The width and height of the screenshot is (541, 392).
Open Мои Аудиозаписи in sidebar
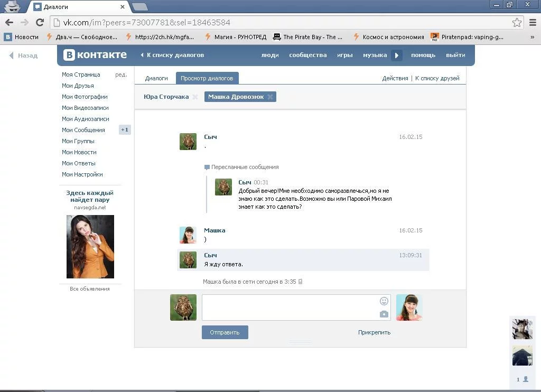86,119
